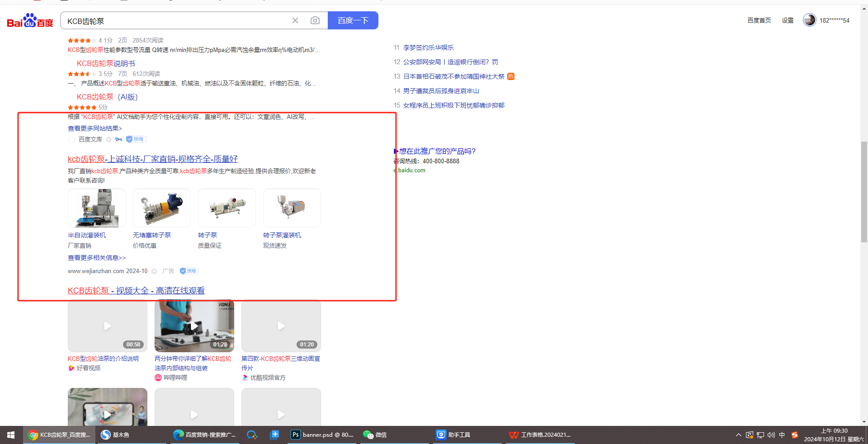Open image search via the camera icon
The image size is (868, 444).
click(x=315, y=20)
